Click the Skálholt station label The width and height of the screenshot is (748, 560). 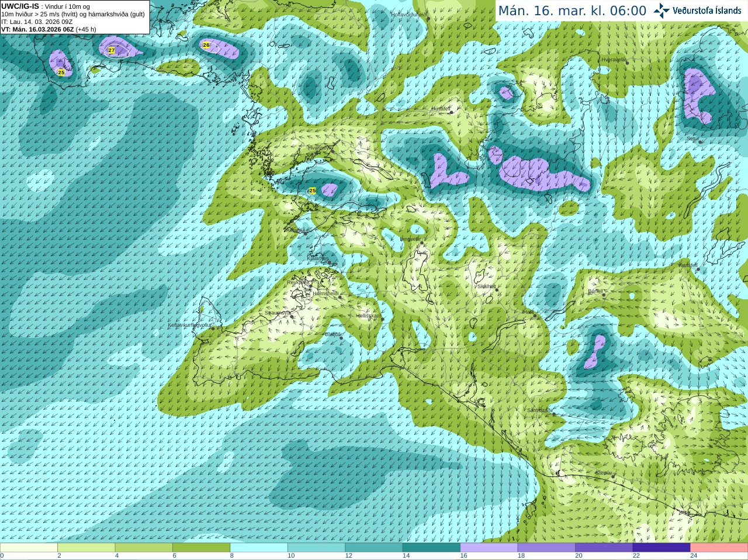[486, 286]
